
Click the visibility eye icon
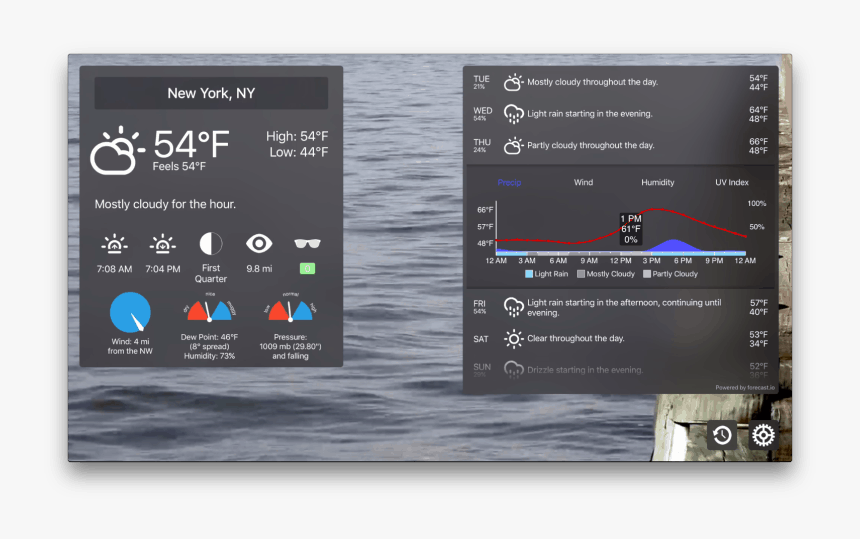259,243
